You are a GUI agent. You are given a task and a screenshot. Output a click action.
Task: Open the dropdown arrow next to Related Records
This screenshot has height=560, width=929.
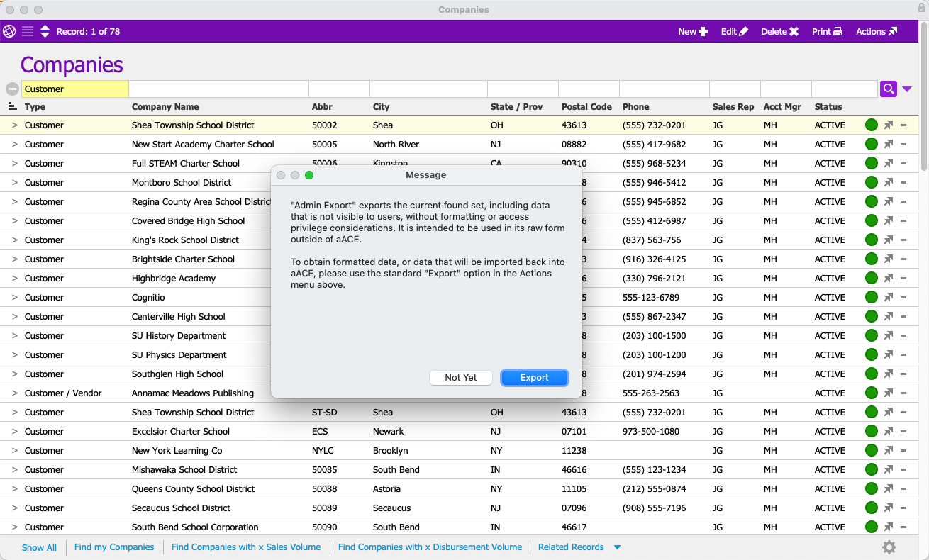click(x=617, y=547)
